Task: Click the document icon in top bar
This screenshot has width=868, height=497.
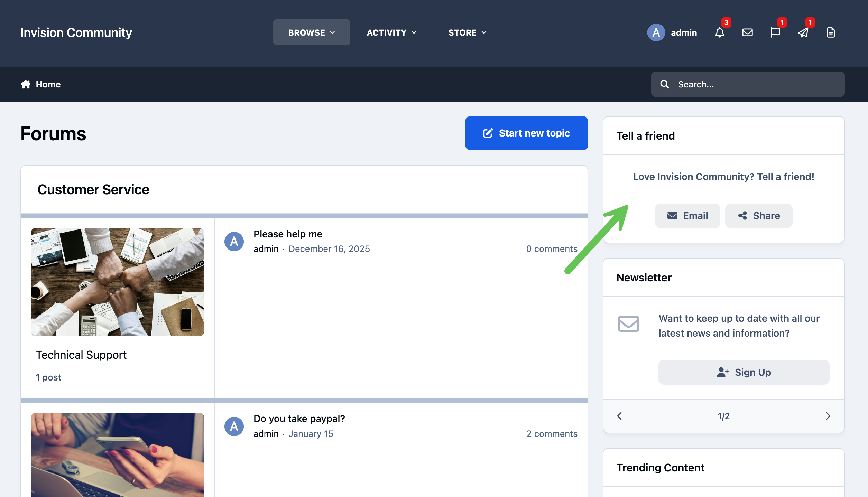Action: coord(831,32)
